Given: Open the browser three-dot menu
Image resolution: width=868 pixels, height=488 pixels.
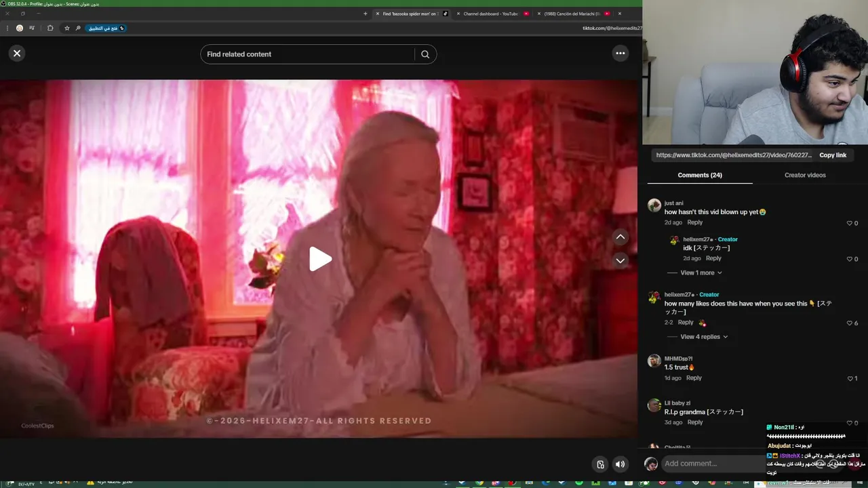Looking at the screenshot, I should point(7,28).
